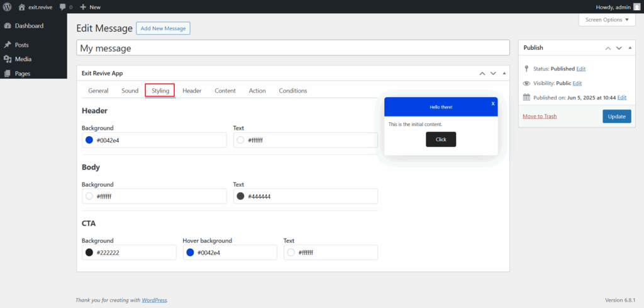Toggle the Publish panel collapse arrow
Screen dimensions: 644x308
(x=630, y=48)
